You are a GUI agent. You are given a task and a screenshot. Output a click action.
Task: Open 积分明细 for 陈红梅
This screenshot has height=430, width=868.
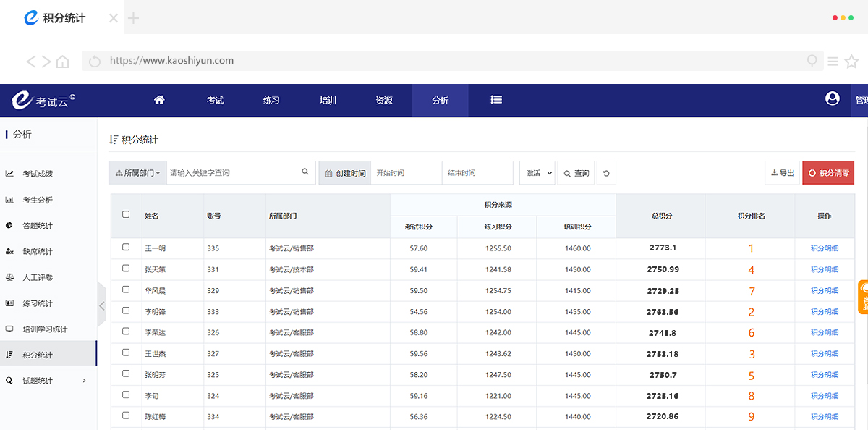click(x=825, y=416)
